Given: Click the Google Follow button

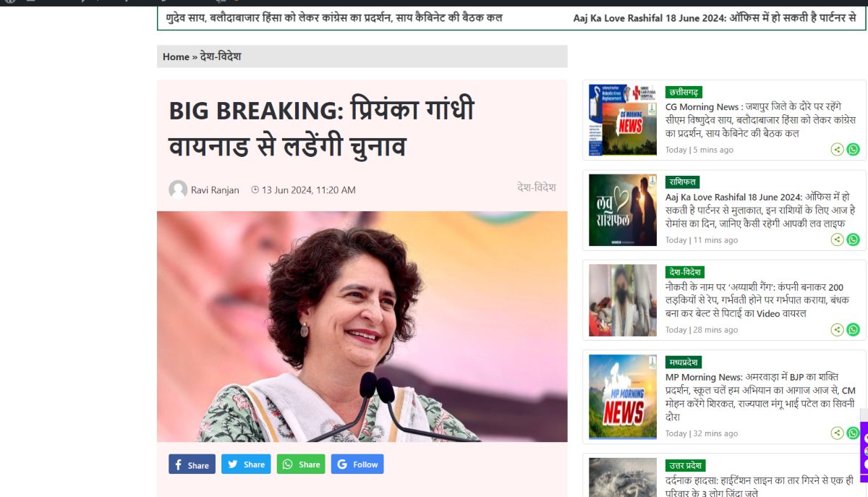Looking at the screenshot, I should [357, 464].
